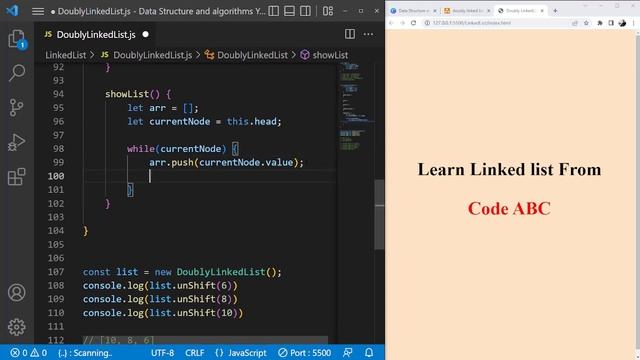Open the Manage gear menu
640x360 pixels.
pos(17,327)
